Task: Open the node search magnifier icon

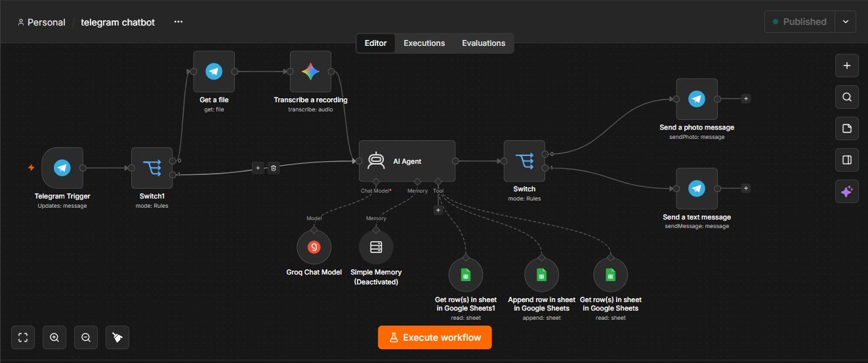Action: [847, 97]
